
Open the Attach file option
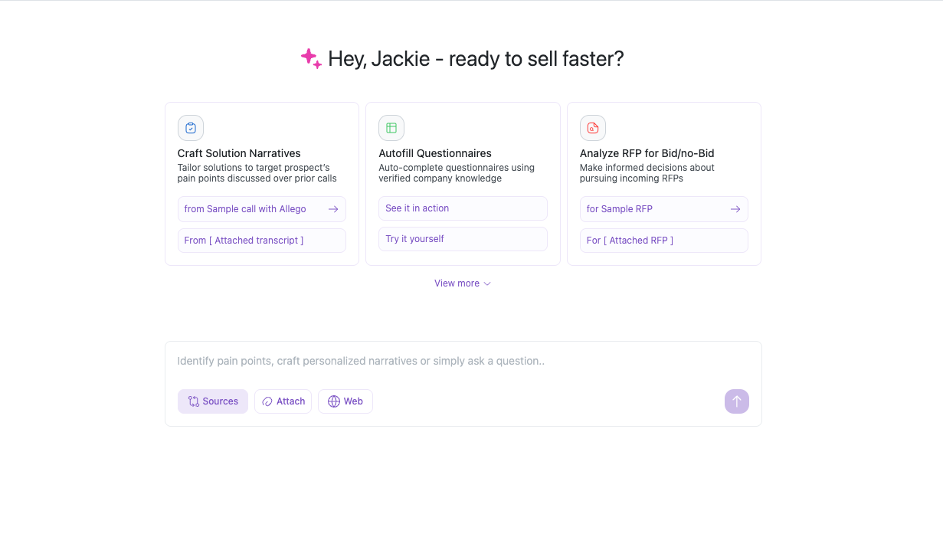(283, 401)
